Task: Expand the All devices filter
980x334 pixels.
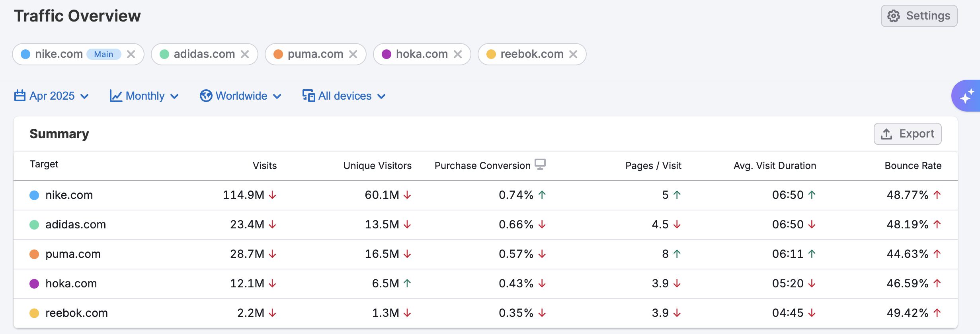Action: pos(345,96)
